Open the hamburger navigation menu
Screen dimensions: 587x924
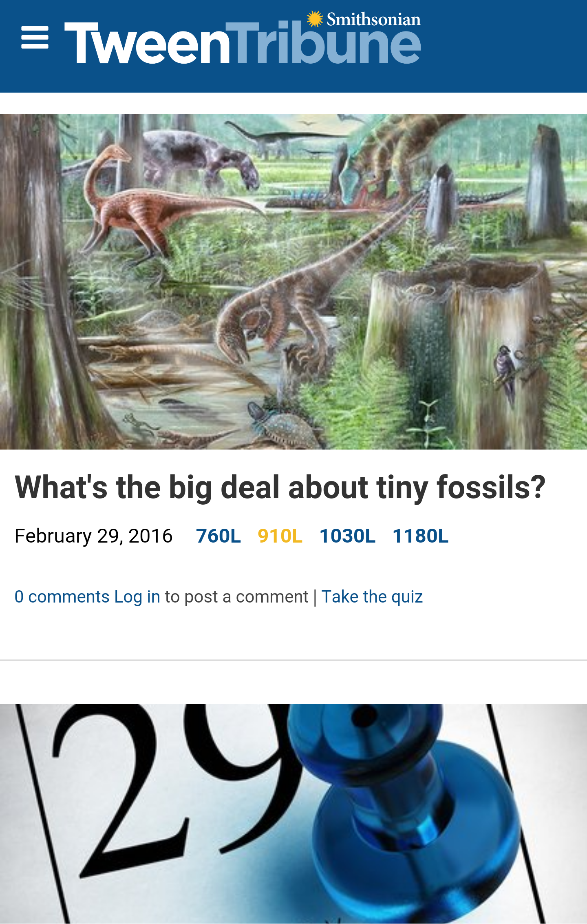(35, 38)
